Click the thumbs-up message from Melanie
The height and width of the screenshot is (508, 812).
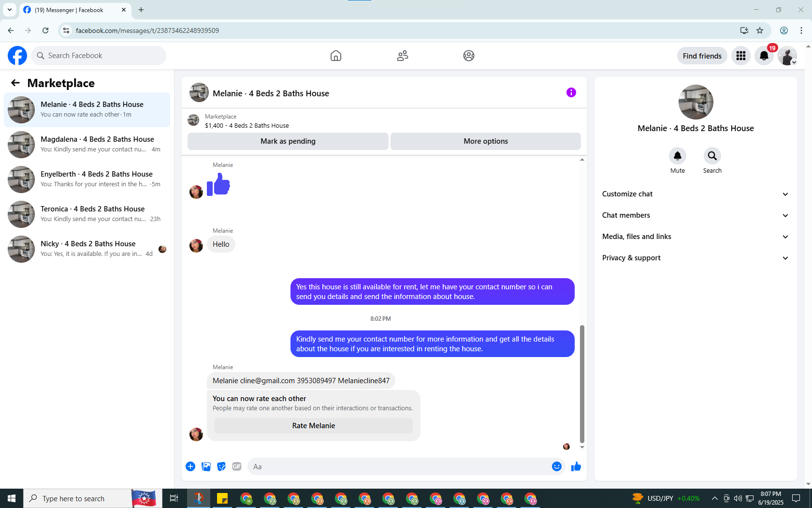click(x=218, y=184)
